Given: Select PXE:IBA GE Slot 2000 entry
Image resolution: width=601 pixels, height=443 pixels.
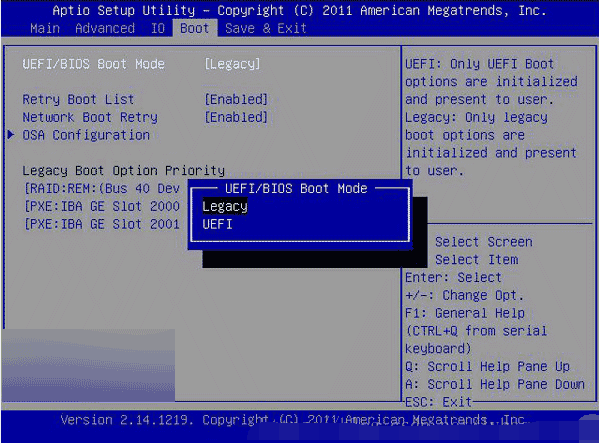Looking at the screenshot, I should coord(102,207).
